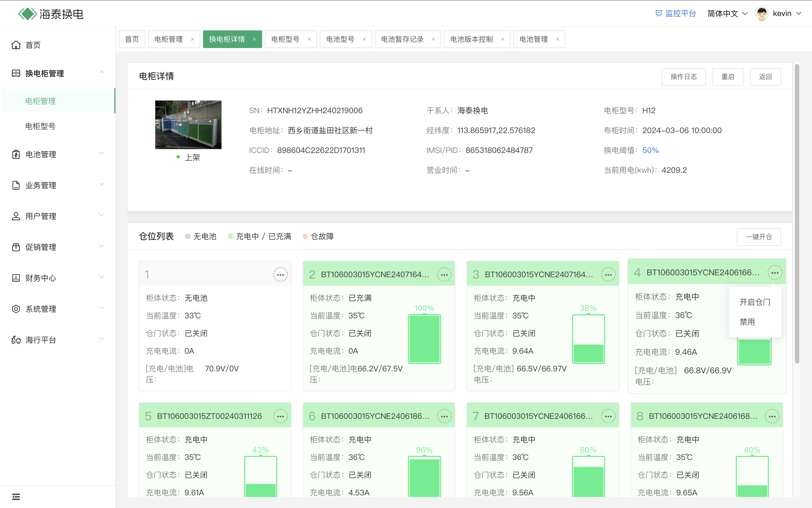Click the battery icon beside 电池管理
Viewport: 812px width, 508px height.
[x=16, y=154]
